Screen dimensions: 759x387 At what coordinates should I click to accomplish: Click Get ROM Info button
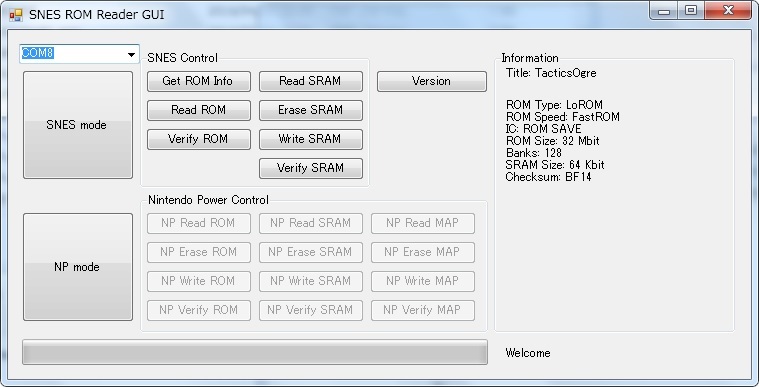coord(199,81)
